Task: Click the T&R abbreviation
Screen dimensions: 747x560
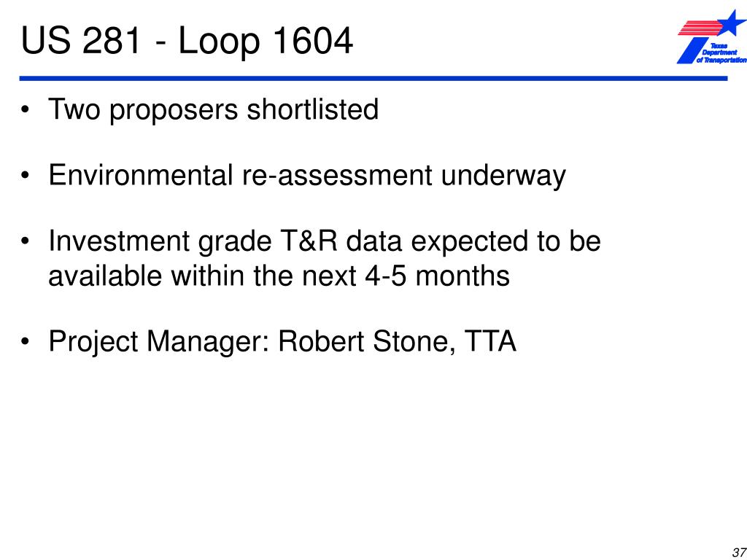Action: pos(306,241)
